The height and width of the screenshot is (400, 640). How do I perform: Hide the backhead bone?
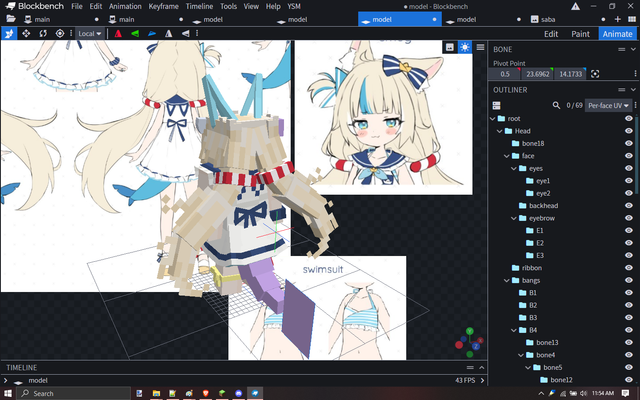629,206
